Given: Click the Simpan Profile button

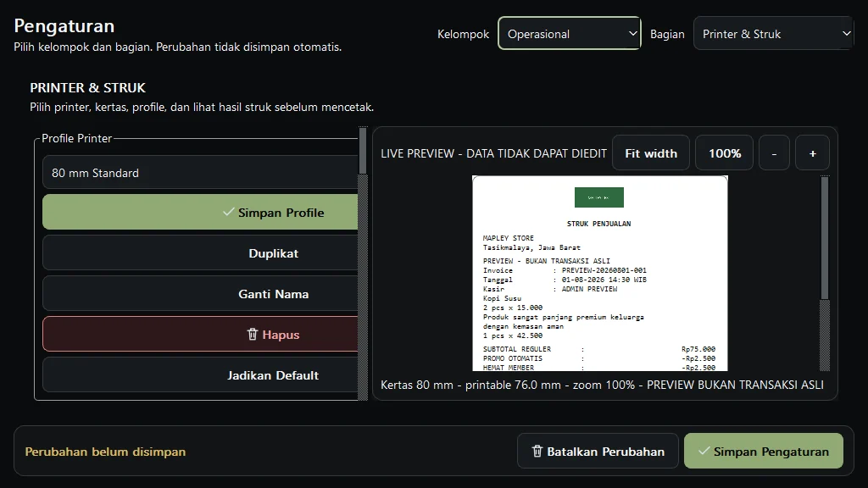Looking at the screenshot, I should tap(200, 213).
